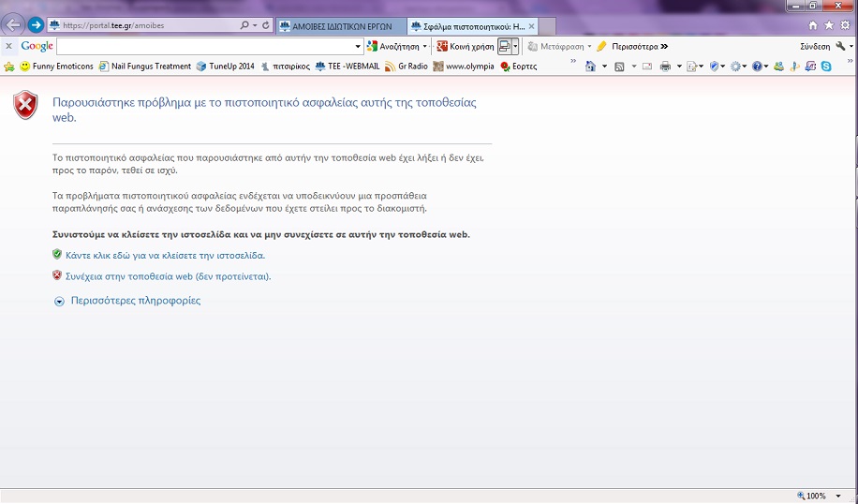The height and width of the screenshot is (504, 858).
Task: Click the Print icon in the command bar
Action: click(664, 67)
